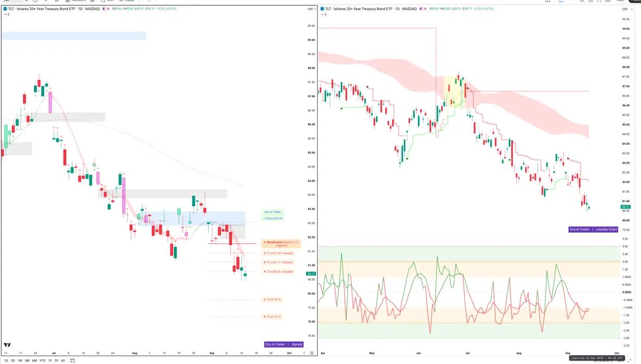The height and width of the screenshot is (364, 641).
Task: Click the moon session icon in right chart header
Action: point(420,9)
